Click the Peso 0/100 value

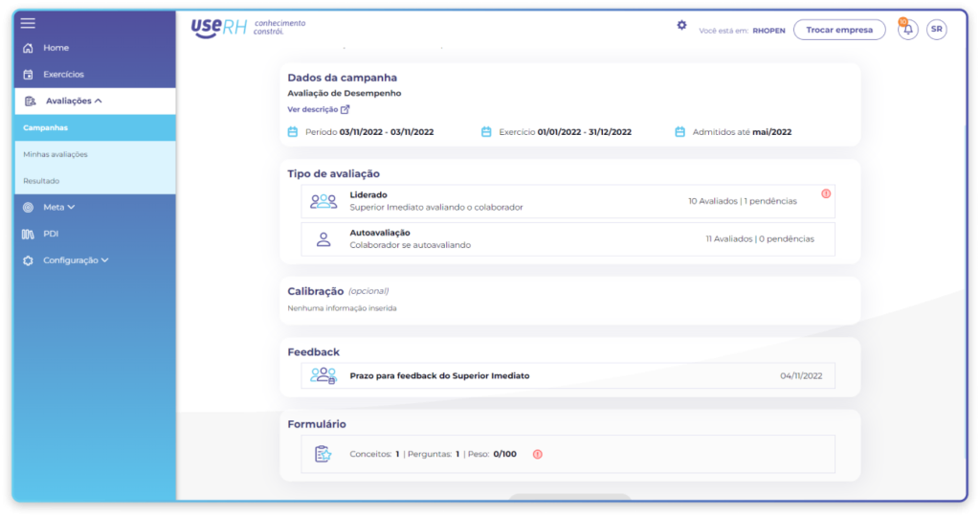tap(505, 454)
